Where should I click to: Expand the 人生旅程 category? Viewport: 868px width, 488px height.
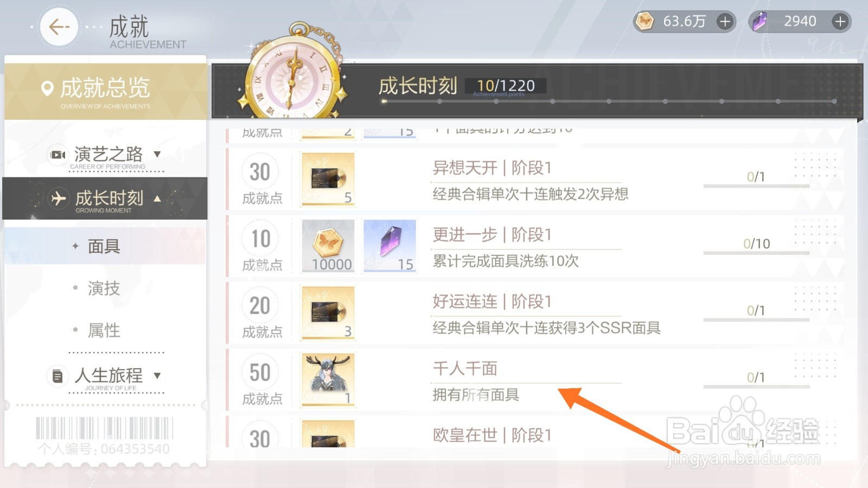pyautogui.click(x=105, y=376)
